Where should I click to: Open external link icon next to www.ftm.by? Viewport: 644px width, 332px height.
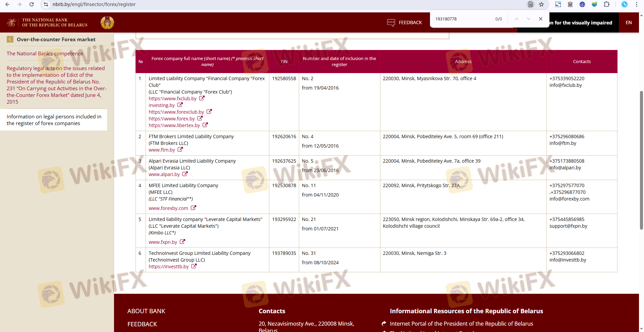point(180,150)
